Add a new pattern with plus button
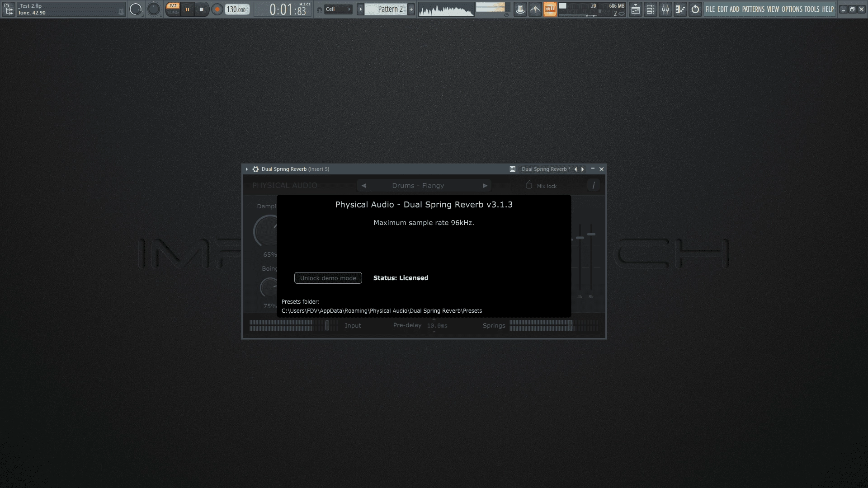This screenshot has width=868, height=488. (x=411, y=9)
